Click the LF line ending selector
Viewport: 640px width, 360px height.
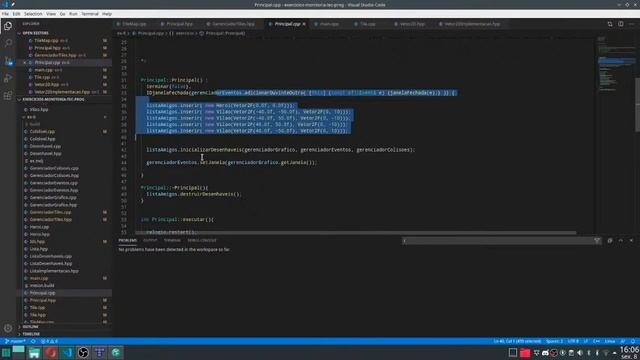pyautogui.click(x=586, y=341)
